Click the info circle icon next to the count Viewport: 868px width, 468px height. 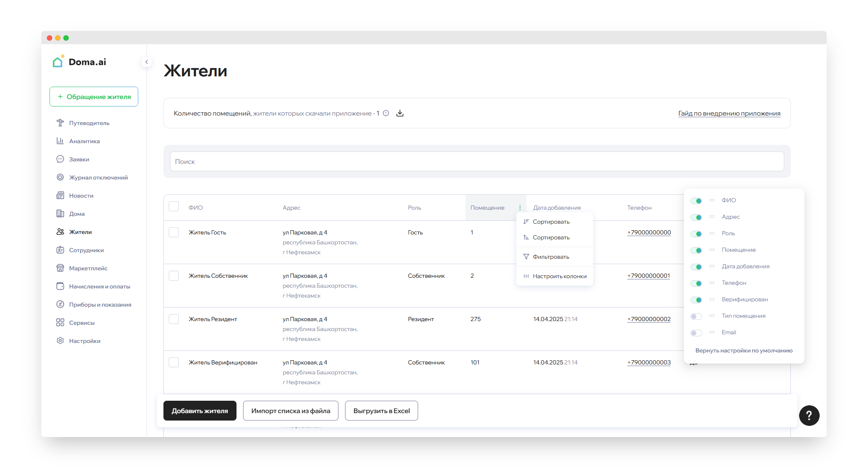(x=386, y=113)
